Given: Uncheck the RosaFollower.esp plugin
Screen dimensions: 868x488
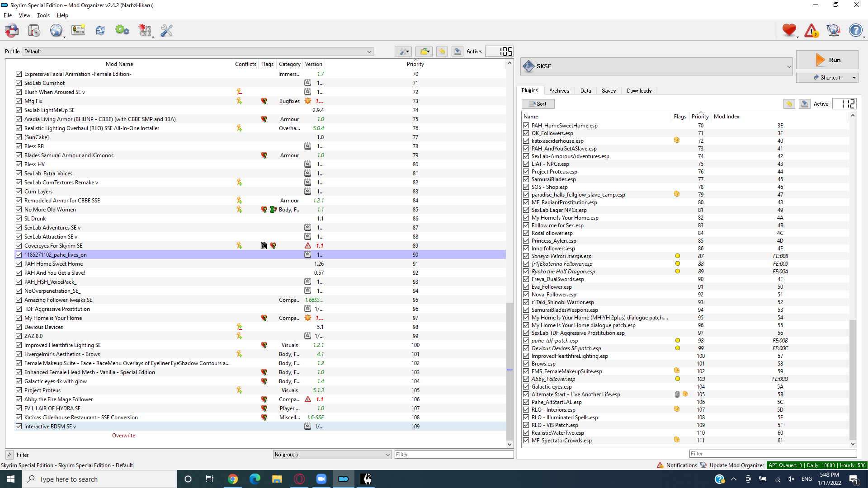Looking at the screenshot, I should (526, 233).
